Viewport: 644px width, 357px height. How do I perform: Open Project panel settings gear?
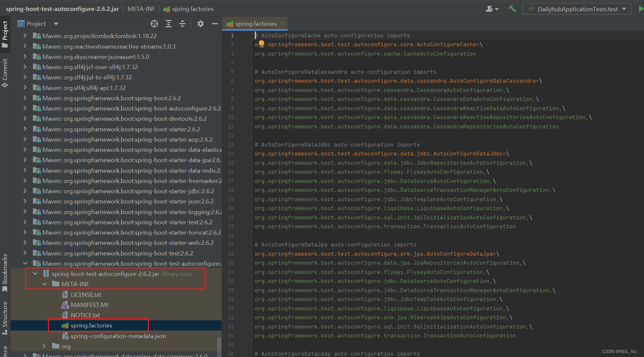pyautogui.click(x=200, y=24)
